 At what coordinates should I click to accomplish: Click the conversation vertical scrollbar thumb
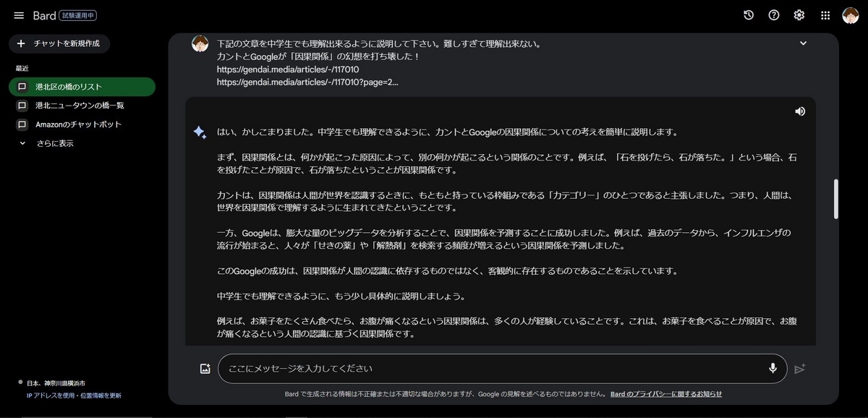pos(836,199)
